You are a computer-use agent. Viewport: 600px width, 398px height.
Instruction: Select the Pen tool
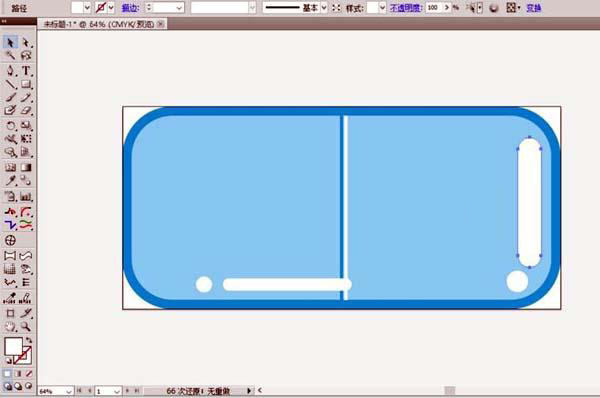point(10,70)
